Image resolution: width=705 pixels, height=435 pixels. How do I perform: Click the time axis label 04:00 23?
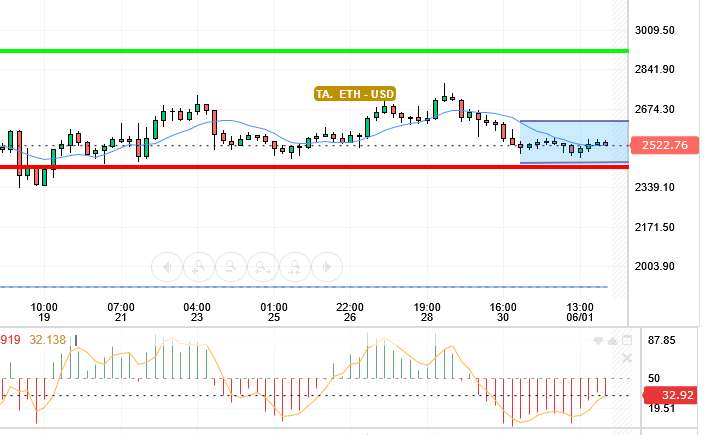197,312
